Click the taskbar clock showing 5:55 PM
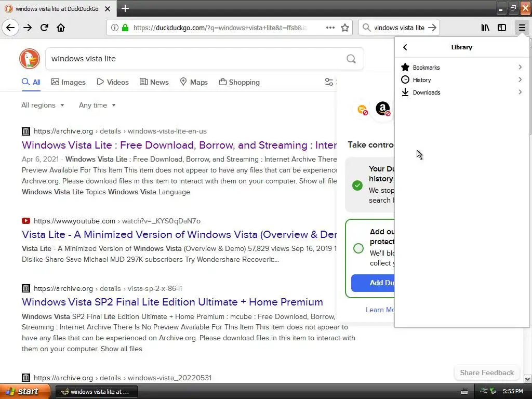The width and height of the screenshot is (532, 399). [513, 391]
